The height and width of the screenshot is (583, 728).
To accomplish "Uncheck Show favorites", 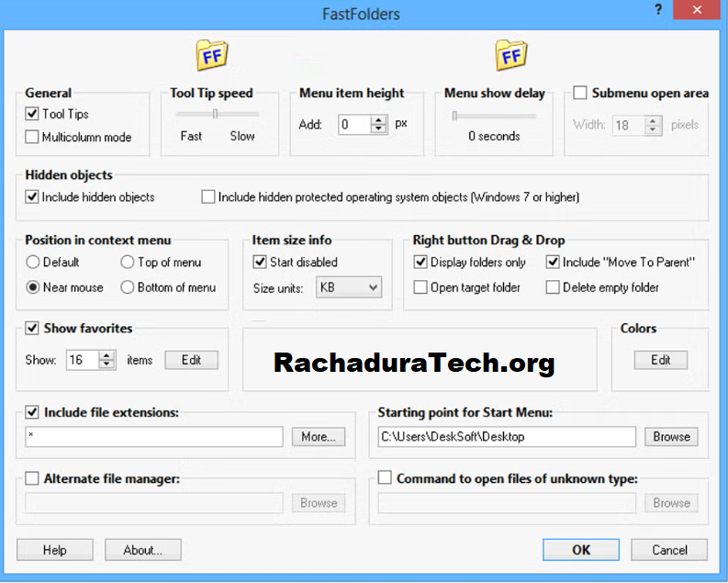I will 32,328.
